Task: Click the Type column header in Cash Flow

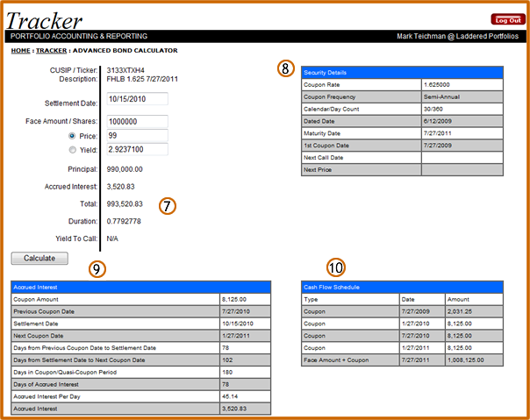Action: coord(350,299)
